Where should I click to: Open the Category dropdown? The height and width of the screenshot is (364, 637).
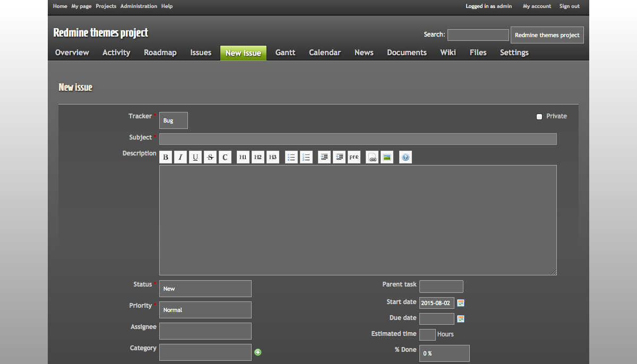[205, 352]
